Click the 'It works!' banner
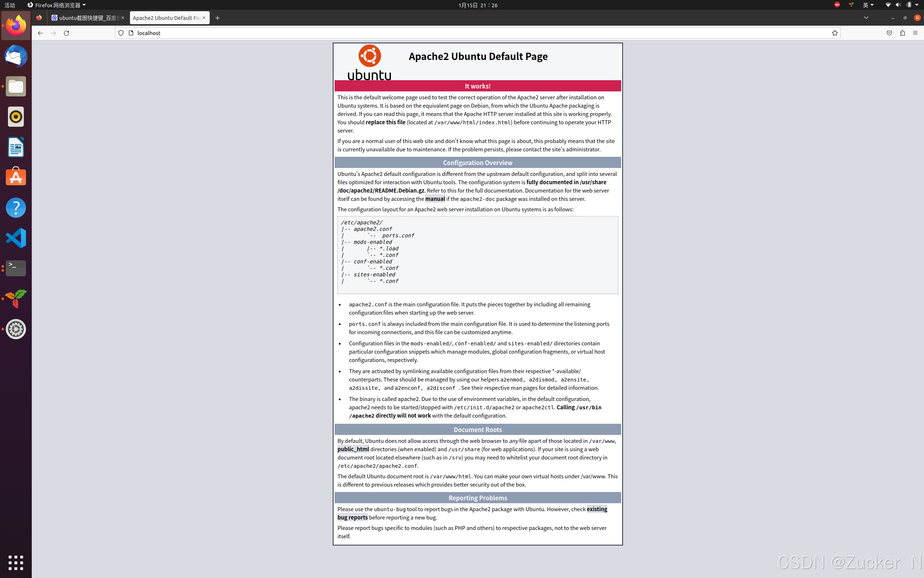Image resolution: width=924 pixels, height=578 pixels. click(478, 86)
